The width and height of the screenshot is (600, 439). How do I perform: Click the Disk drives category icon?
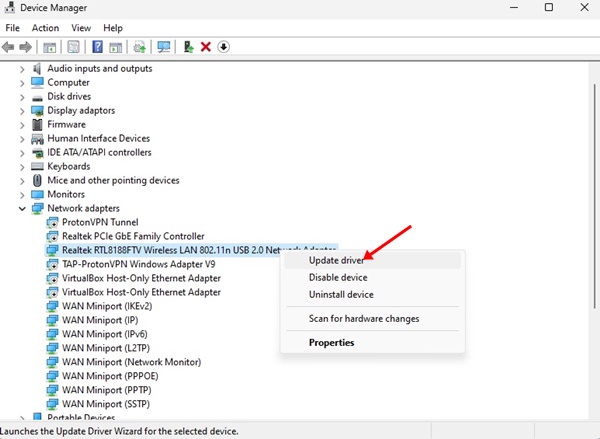click(37, 98)
